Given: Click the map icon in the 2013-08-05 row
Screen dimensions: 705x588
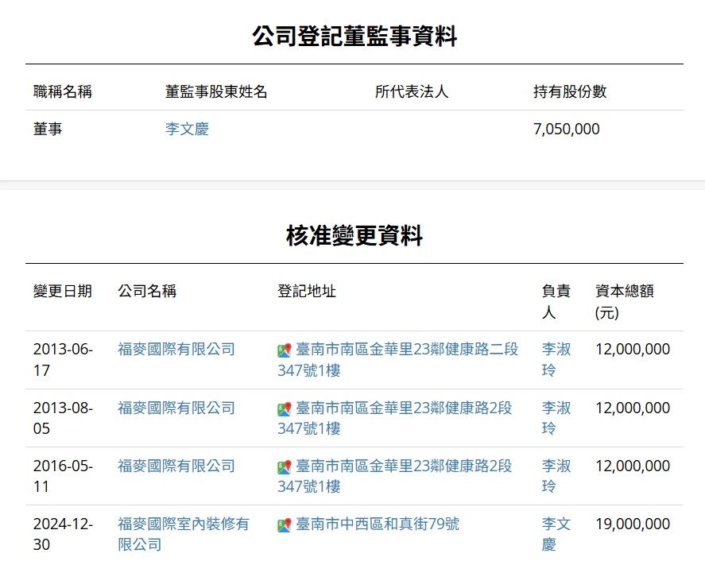Looking at the screenshot, I should click(284, 409).
